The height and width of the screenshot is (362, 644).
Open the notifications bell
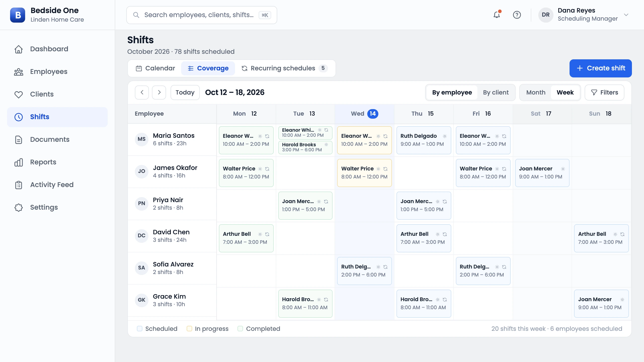click(497, 15)
